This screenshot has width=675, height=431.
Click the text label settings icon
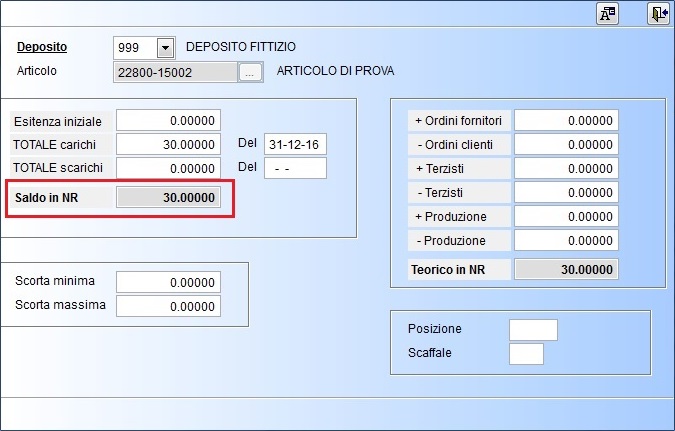[x=607, y=13]
